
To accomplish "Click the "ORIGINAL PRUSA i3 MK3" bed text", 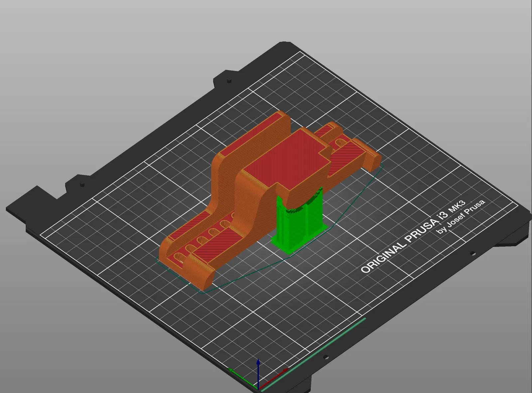I will click(413, 236).
